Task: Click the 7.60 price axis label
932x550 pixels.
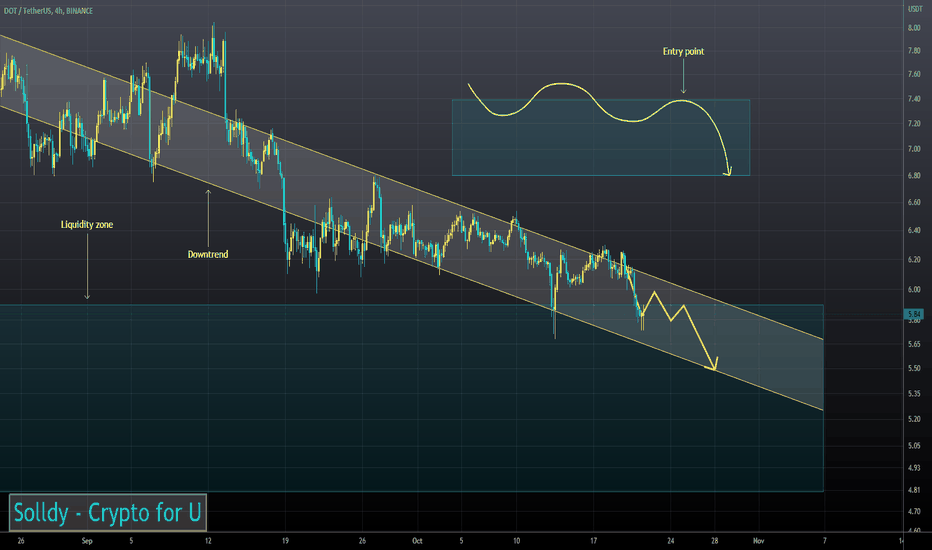Action: [914, 74]
